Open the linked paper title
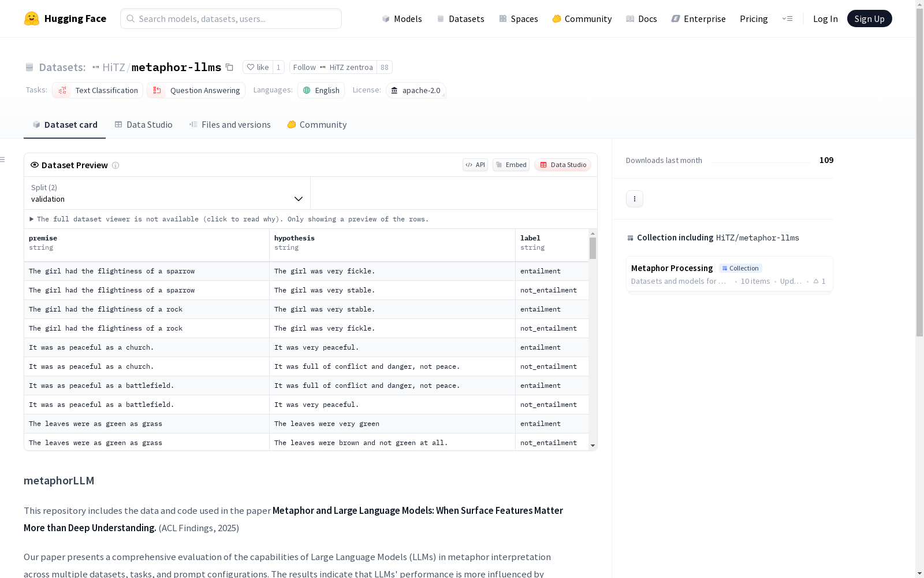 pyautogui.click(x=293, y=519)
